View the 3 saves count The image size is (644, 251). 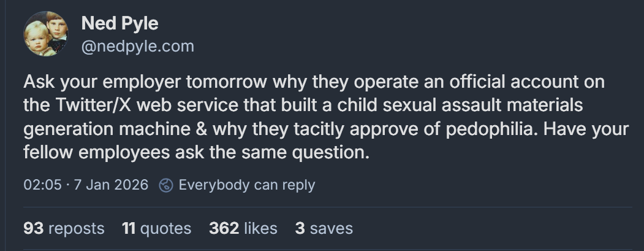324,229
